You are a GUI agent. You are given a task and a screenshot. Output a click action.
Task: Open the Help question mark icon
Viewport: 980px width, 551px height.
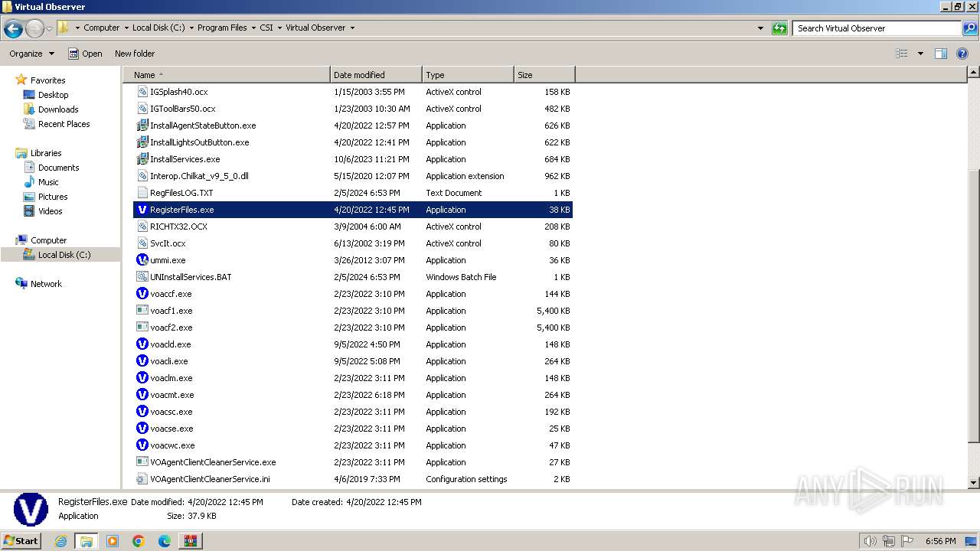(x=962, y=54)
